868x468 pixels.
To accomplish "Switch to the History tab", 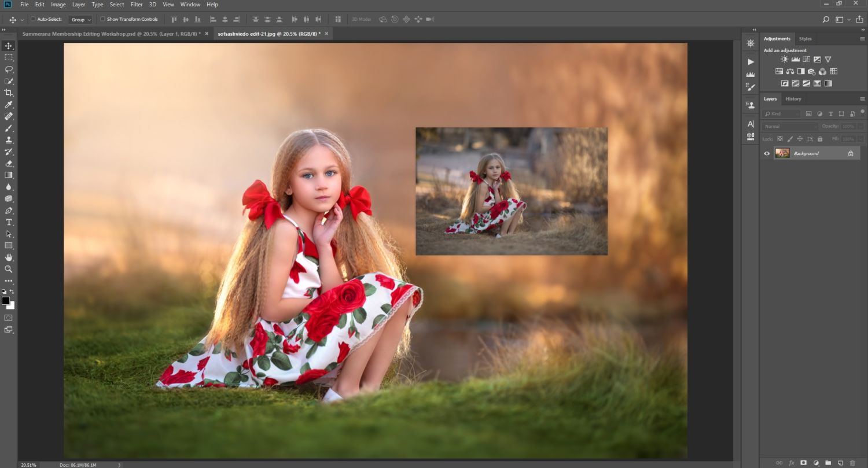I will (x=793, y=99).
